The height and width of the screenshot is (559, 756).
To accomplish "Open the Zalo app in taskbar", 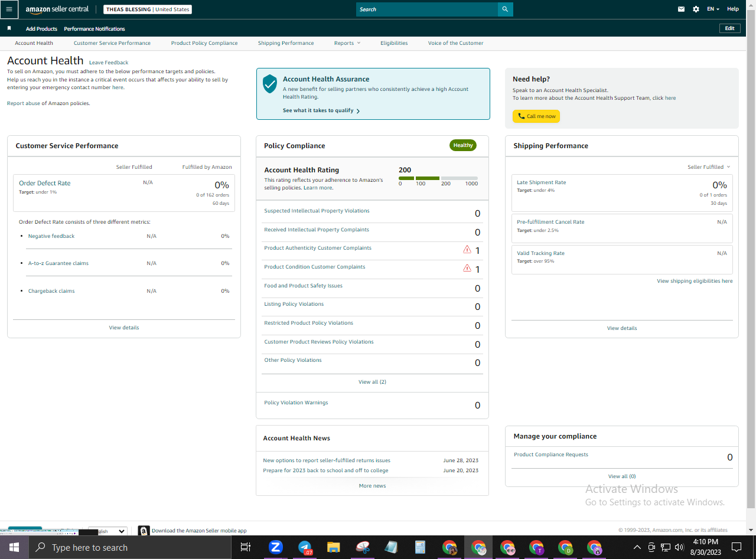I will [x=275, y=547].
